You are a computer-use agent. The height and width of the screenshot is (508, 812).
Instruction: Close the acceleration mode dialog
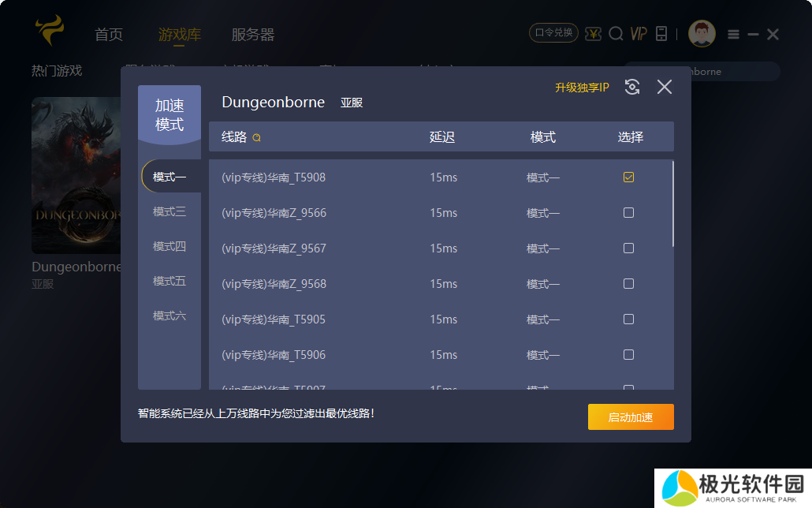[x=665, y=87]
